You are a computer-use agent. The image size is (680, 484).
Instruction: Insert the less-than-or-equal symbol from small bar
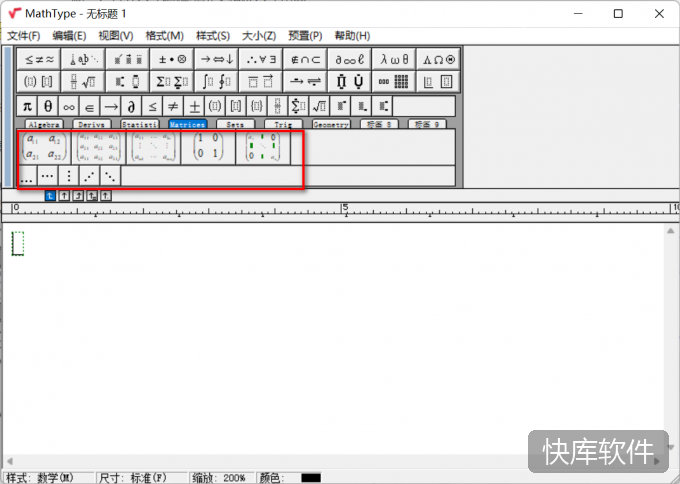[x=152, y=106]
